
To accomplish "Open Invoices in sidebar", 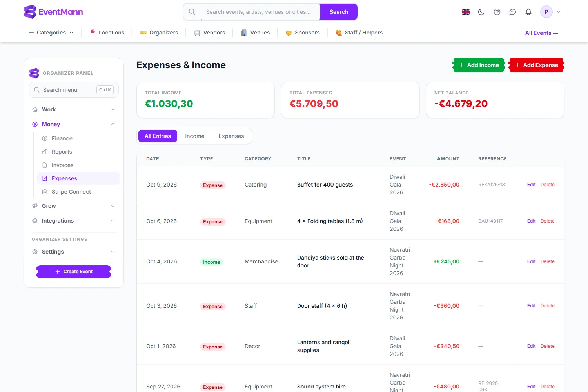I will point(78,165).
